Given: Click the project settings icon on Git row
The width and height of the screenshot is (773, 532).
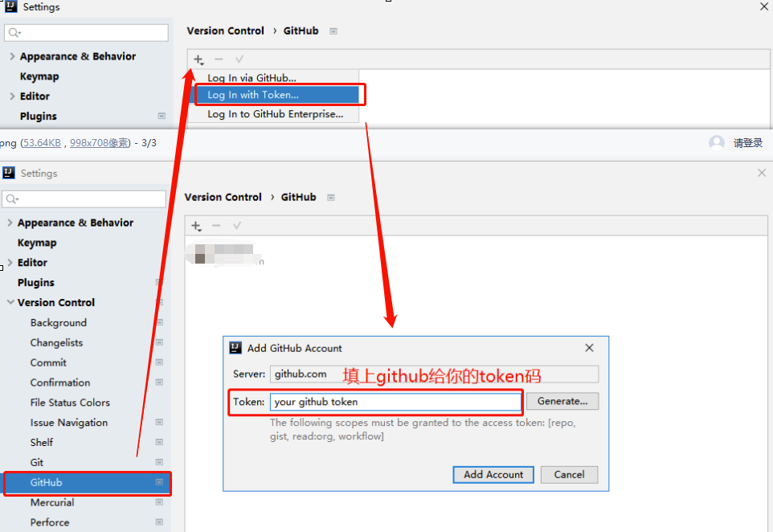Looking at the screenshot, I should point(159,462).
